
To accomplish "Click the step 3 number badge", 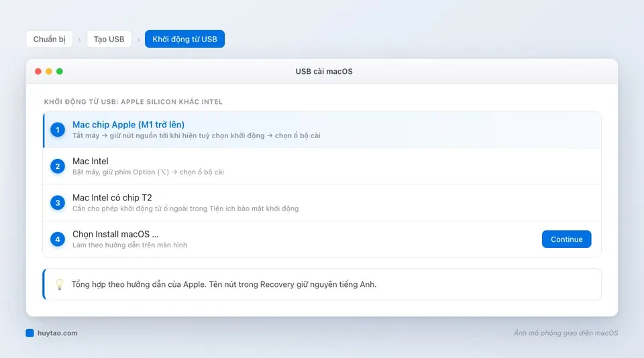I will [58, 203].
